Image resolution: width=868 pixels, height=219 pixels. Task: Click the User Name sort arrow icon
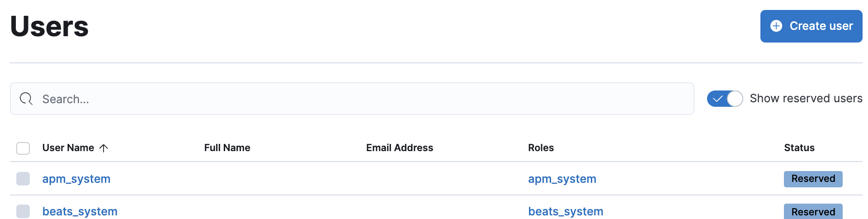point(104,148)
